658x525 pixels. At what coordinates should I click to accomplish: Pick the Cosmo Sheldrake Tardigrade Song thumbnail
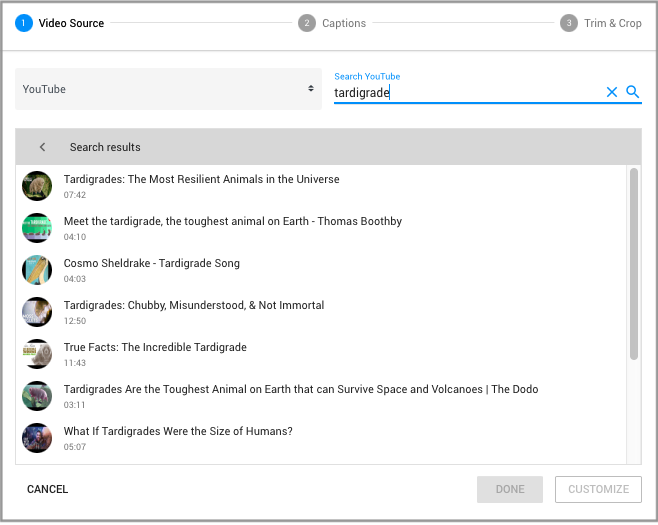(x=37, y=270)
